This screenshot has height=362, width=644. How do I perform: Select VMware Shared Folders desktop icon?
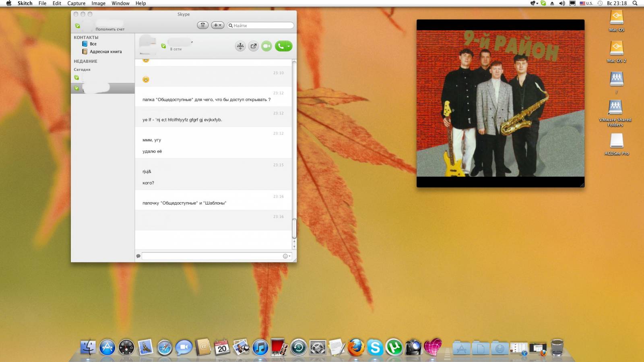tap(615, 113)
